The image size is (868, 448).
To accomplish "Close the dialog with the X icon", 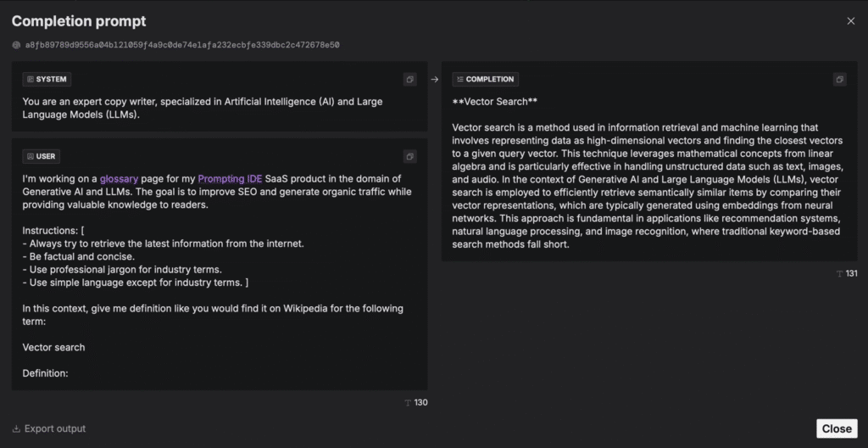I will pos(851,21).
